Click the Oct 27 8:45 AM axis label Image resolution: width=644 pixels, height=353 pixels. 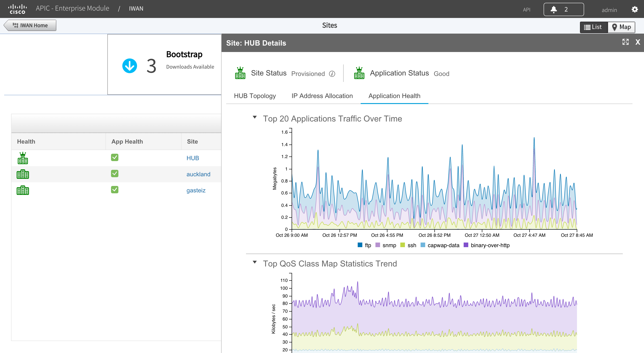(x=577, y=235)
